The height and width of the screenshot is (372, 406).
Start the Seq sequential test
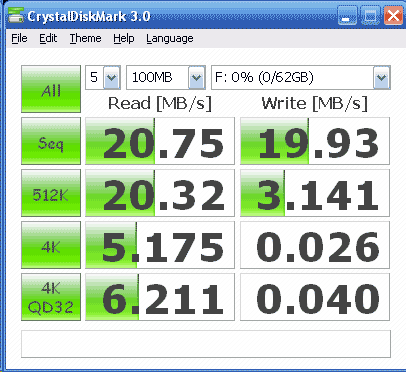pyautogui.click(x=51, y=141)
